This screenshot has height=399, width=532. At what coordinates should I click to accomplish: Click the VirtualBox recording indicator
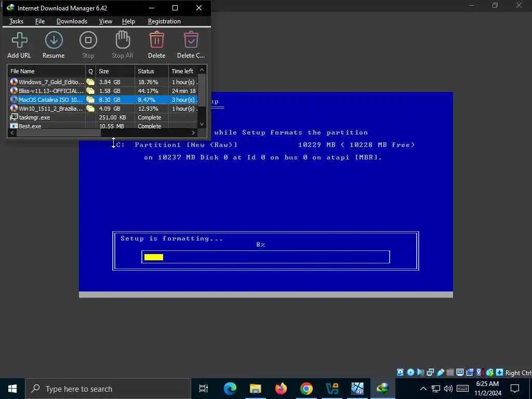470,372
